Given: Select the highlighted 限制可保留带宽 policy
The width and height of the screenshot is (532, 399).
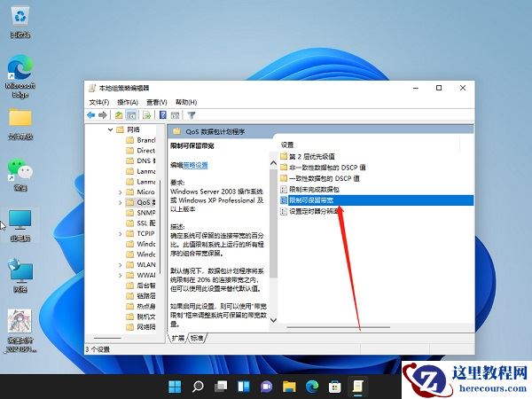Looking at the screenshot, I should [376, 200].
